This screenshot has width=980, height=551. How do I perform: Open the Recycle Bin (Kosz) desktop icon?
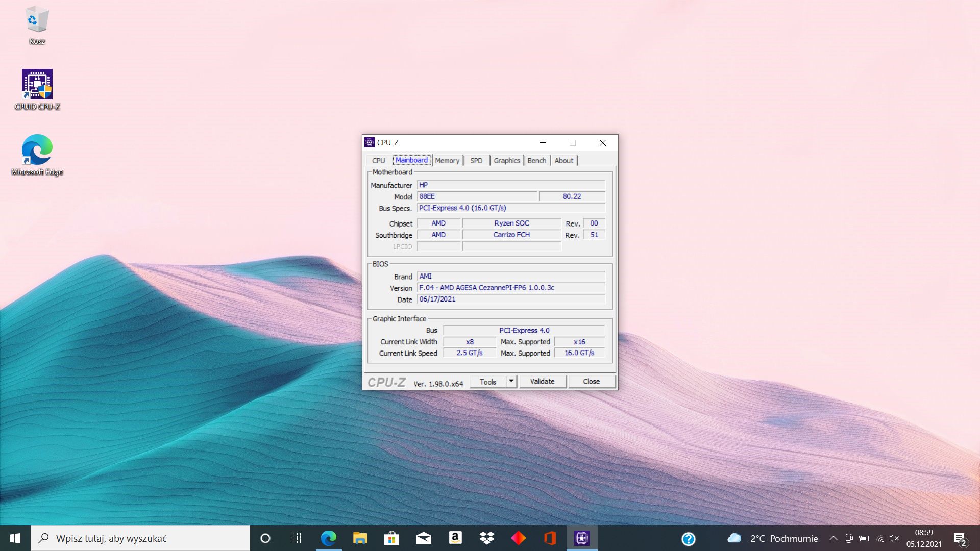point(37,26)
